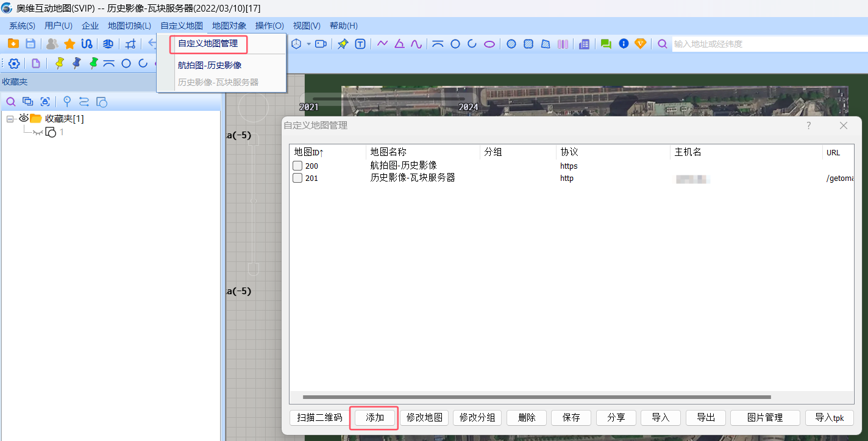
Task: Click the favorites panel search magnifier icon
Action: coord(10,102)
